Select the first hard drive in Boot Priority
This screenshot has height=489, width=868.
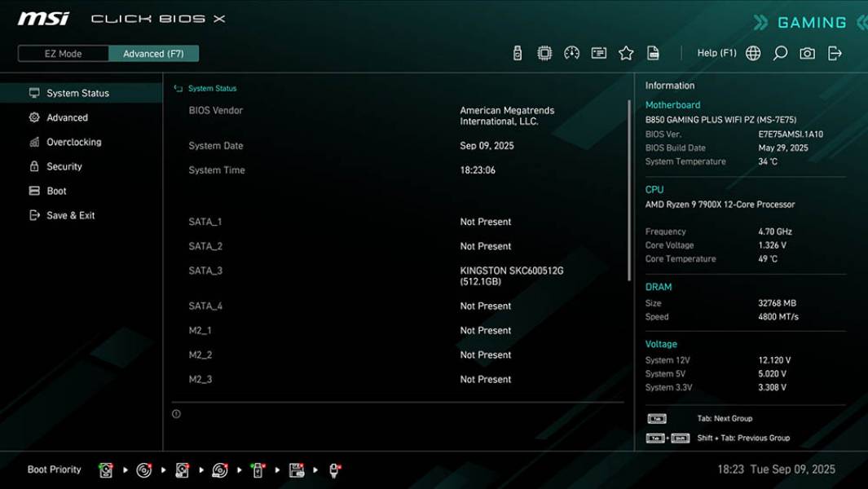pos(106,469)
